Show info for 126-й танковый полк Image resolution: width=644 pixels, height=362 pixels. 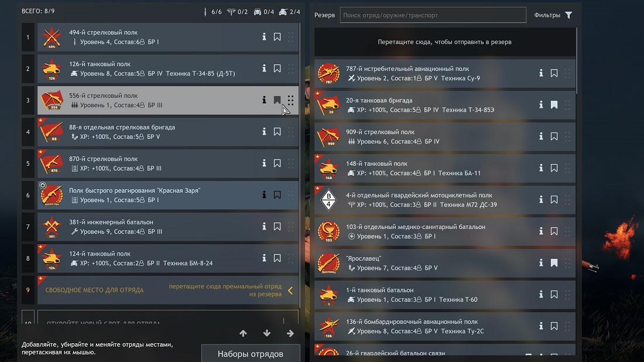(x=264, y=68)
